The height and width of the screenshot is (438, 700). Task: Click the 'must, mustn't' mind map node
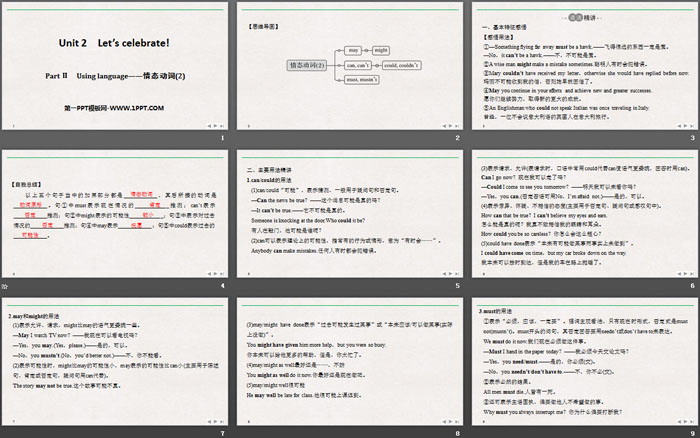pos(362,79)
